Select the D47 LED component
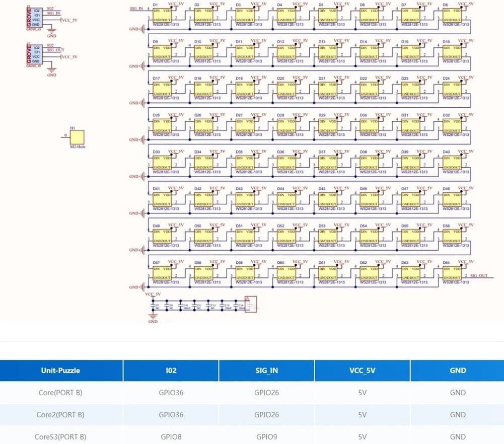Viewport: 504px width, 444px height. pos(410,199)
